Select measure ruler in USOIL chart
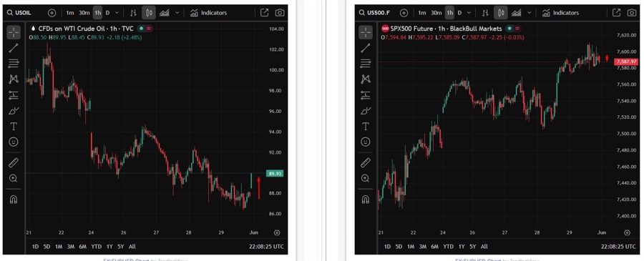This screenshot has width=644, height=261. point(14,162)
